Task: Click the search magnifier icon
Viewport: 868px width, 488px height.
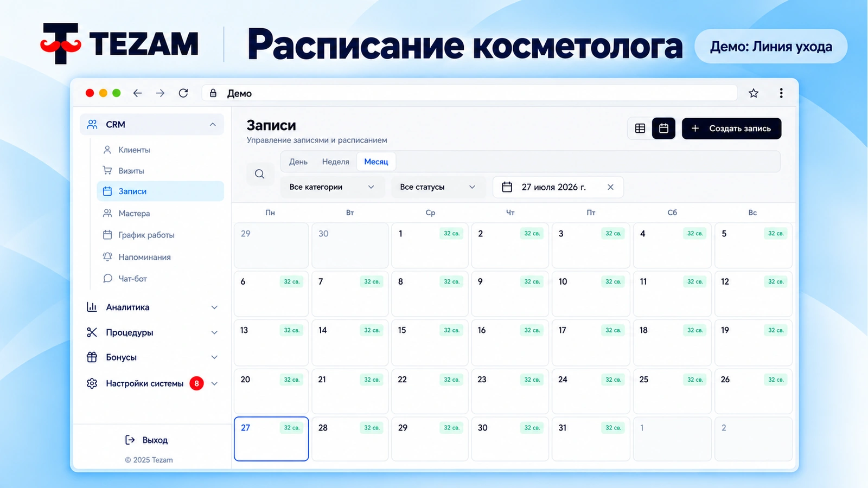Action: (260, 174)
